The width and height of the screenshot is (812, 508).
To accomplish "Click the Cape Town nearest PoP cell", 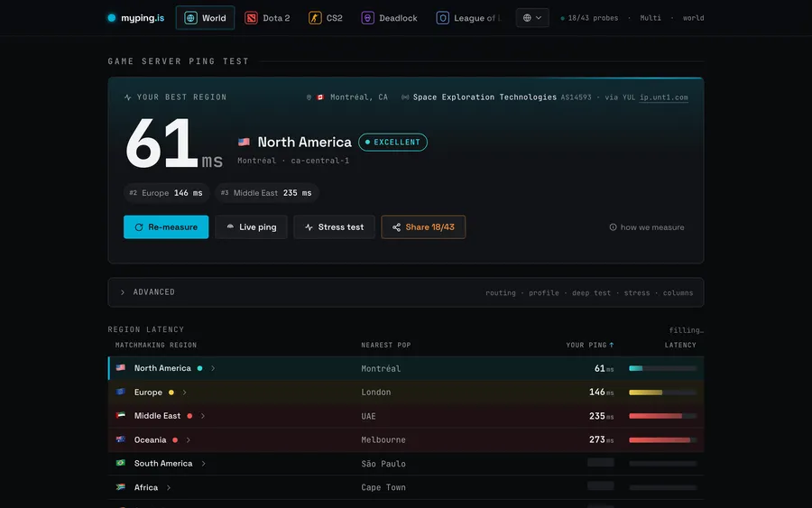I will click(x=383, y=488).
